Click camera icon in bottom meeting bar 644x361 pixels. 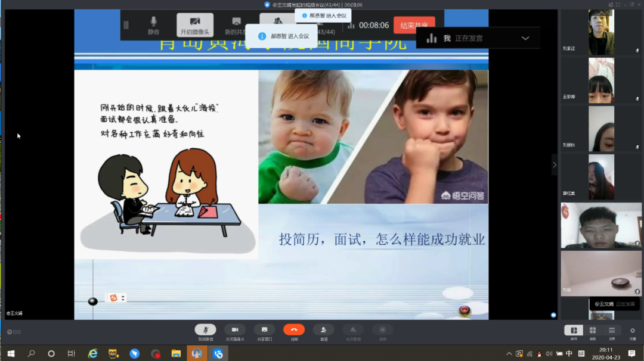[235, 330]
